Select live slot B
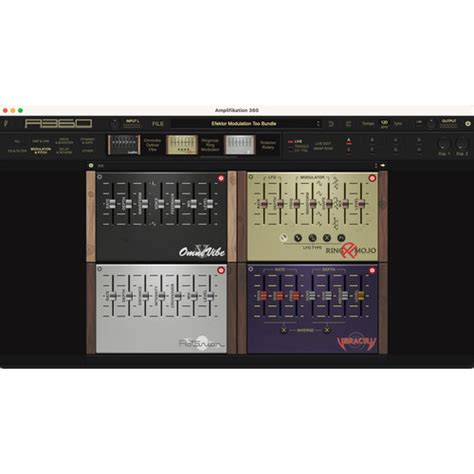Image resolution: width=474 pixels, height=474 pixels. tap(372, 140)
